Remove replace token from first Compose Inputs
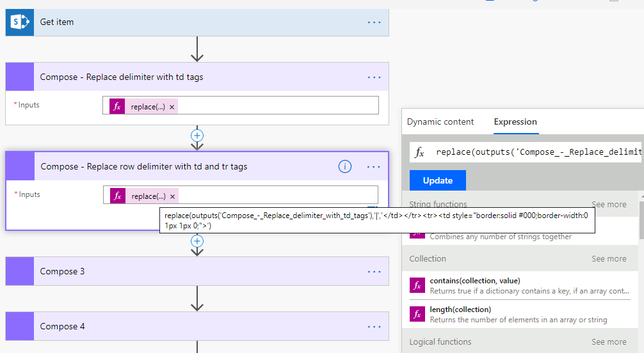644x353 pixels. [x=172, y=107]
